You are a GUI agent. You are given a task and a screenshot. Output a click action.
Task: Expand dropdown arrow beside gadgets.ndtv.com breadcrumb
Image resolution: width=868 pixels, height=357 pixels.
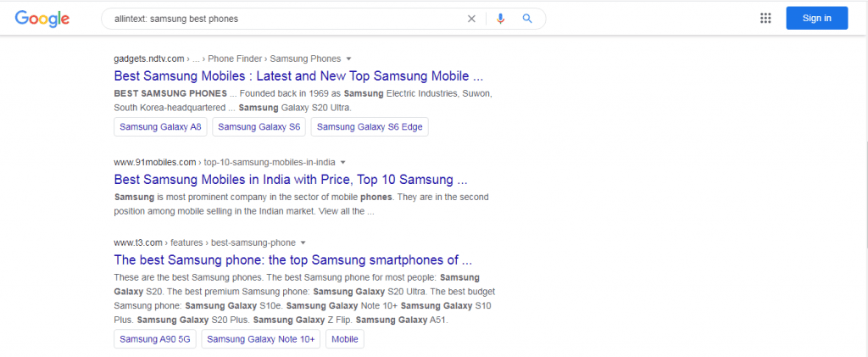[348, 59]
